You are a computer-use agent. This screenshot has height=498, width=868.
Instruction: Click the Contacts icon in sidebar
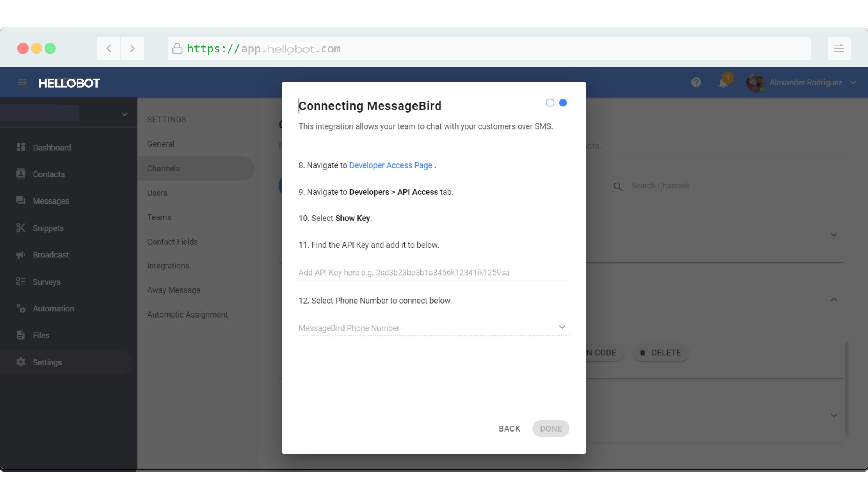21,174
